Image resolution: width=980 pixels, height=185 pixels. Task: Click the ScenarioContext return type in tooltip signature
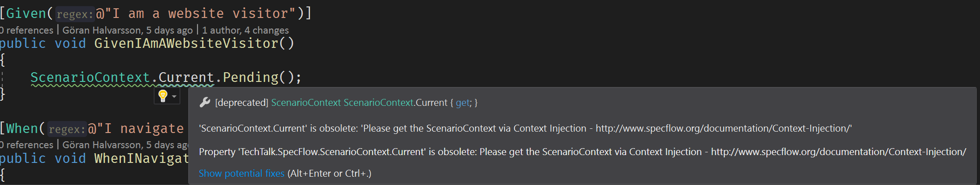coord(306,103)
